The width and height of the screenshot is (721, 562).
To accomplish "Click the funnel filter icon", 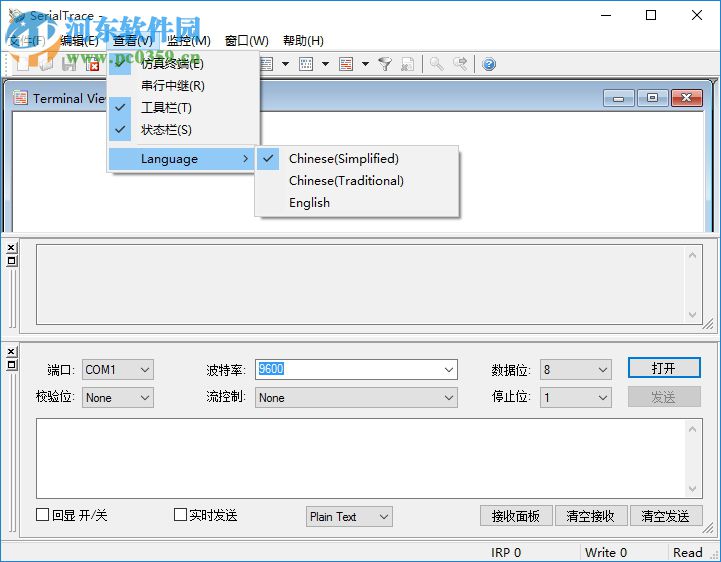I will pyautogui.click(x=384, y=64).
